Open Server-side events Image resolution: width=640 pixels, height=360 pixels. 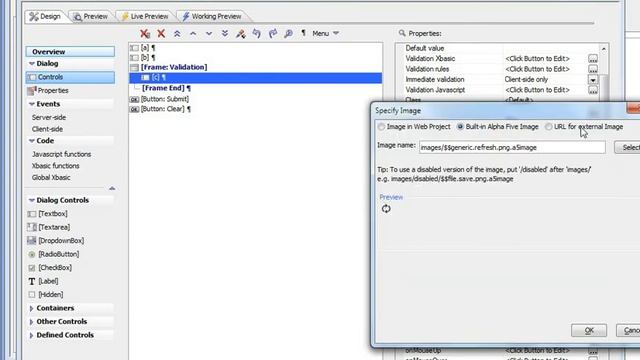point(49,118)
